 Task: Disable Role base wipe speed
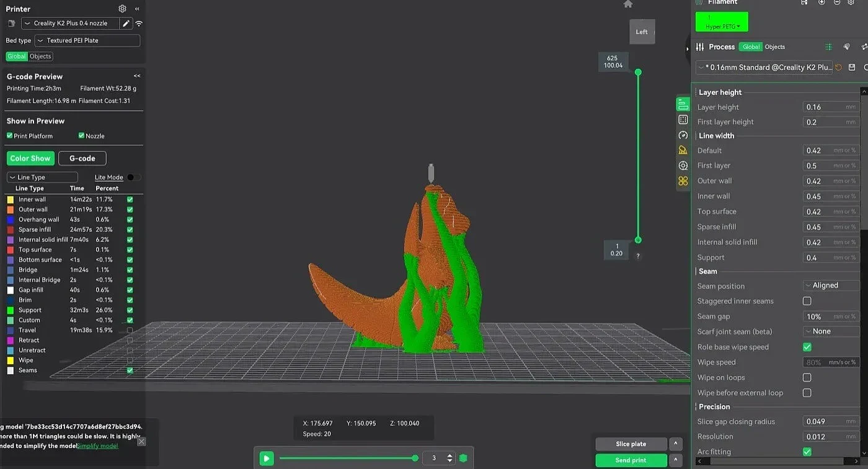[x=807, y=347]
